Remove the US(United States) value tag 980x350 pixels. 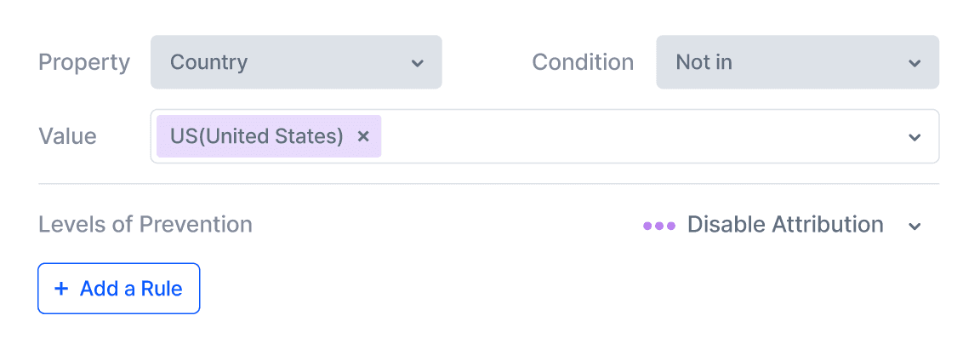[363, 136]
